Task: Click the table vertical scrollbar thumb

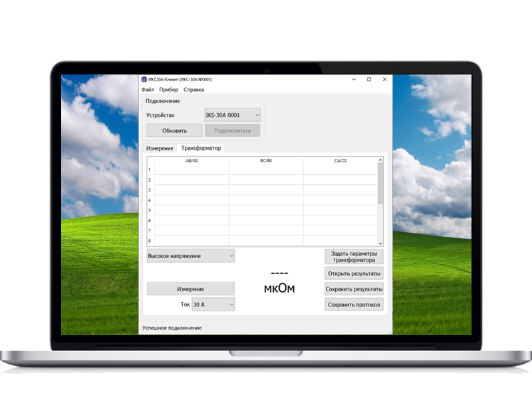Action: pos(380,184)
